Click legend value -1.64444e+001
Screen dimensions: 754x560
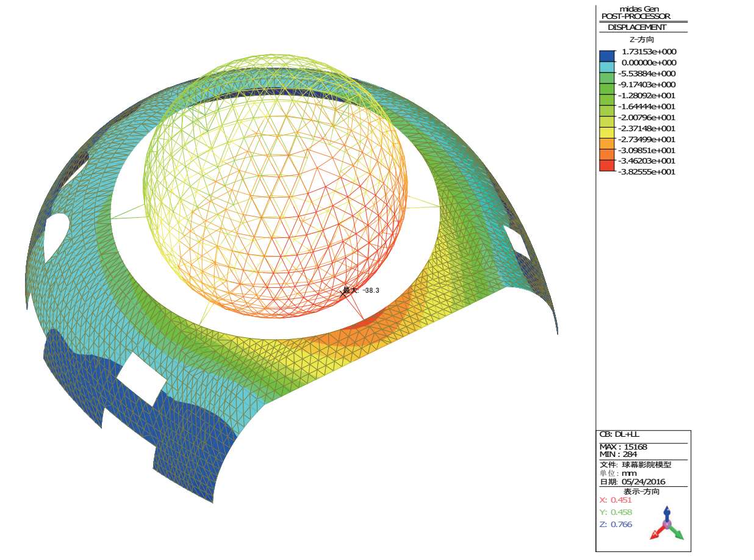(647, 107)
